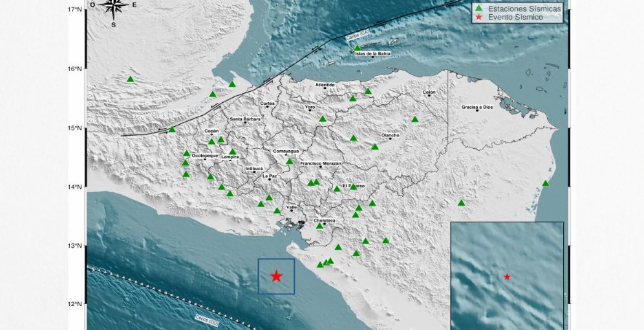Select the Santa Bárbara label
Image resolution: width=644 pixels, height=330 pixels.
(245, 119)
